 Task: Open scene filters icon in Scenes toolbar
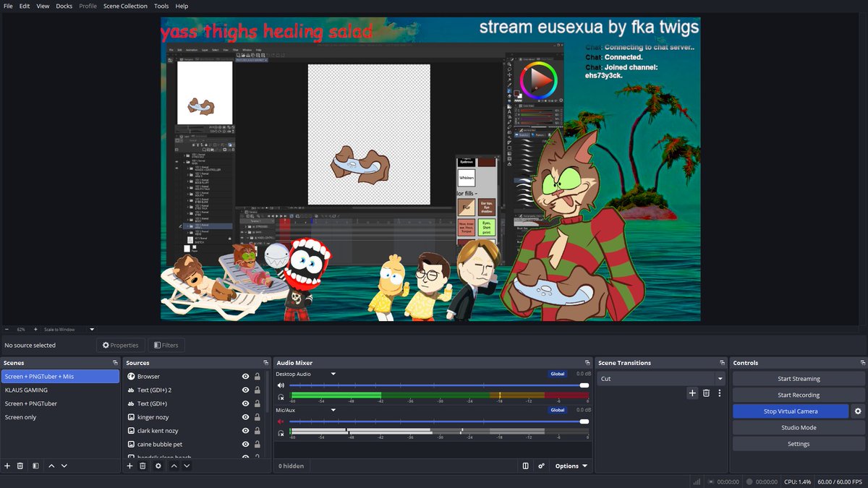tap(35, 466)
